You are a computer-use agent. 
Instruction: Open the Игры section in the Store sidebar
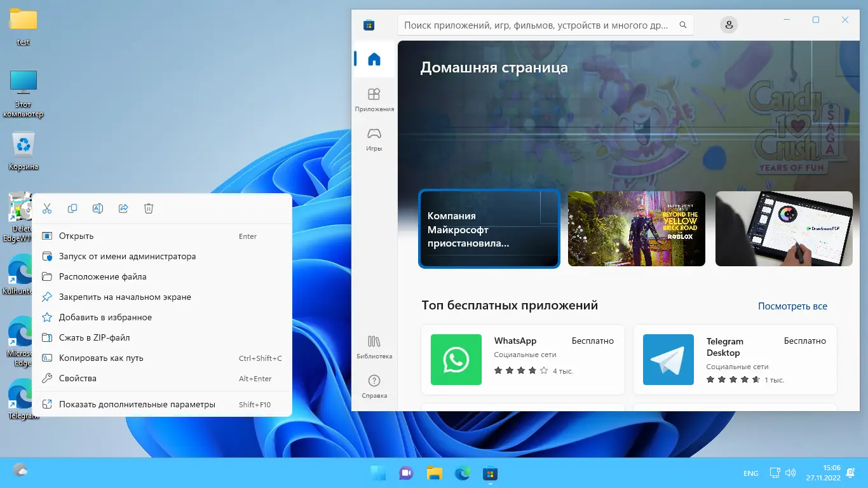[374, 140]
